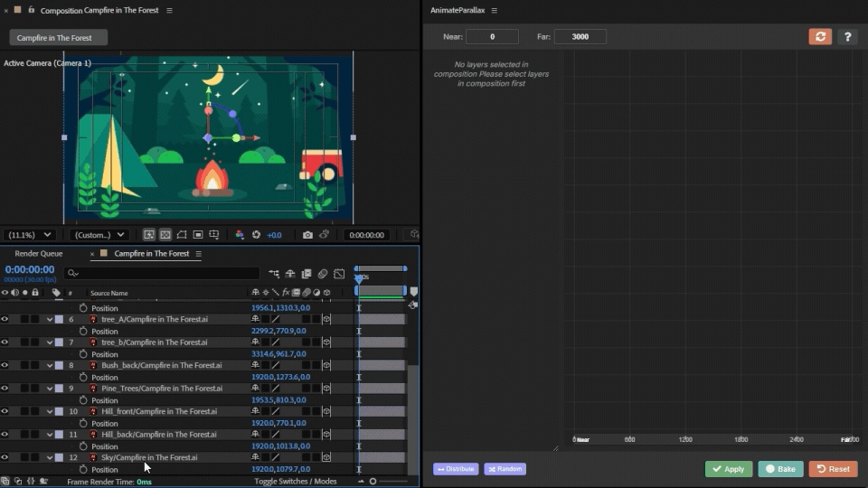The image size is (868, 488).
Task: Toggle visibility of Hill_back layer
Action: [x=5, y=435]
